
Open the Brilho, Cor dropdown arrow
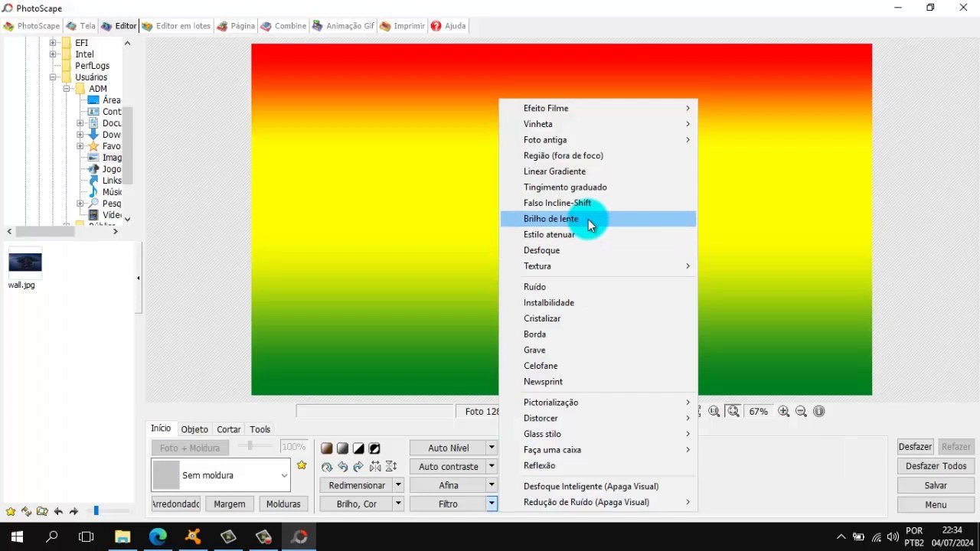398,504
